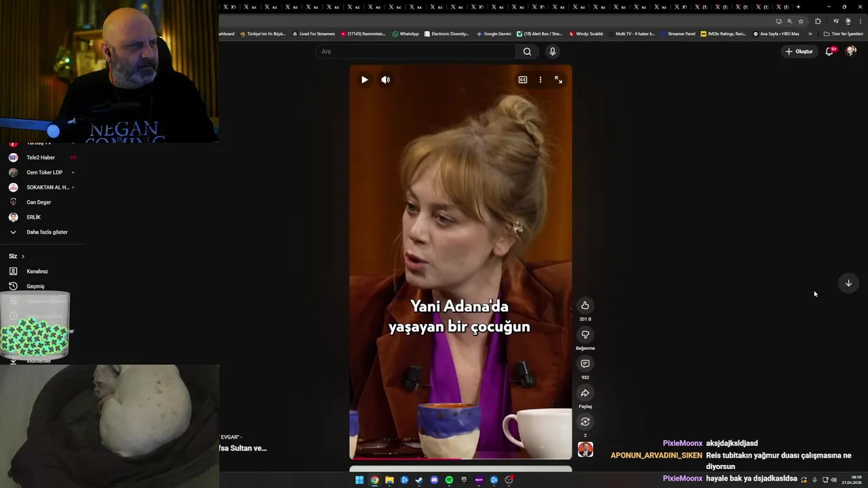The width and height of the screenshot is (868, 488).
Task: Focus the YouTube search field 'Ara'
Action: (416, 52)
